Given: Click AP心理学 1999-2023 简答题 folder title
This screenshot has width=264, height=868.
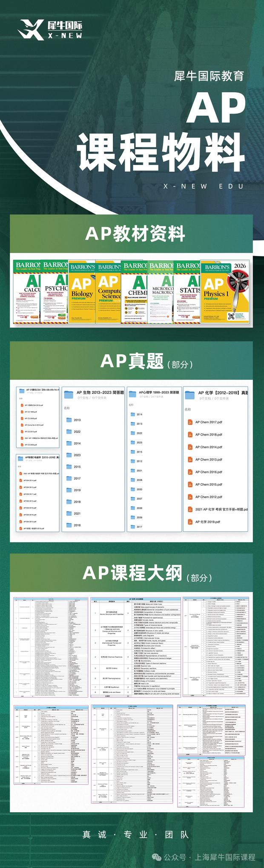Looking at the screenshot, I should 159,392.
